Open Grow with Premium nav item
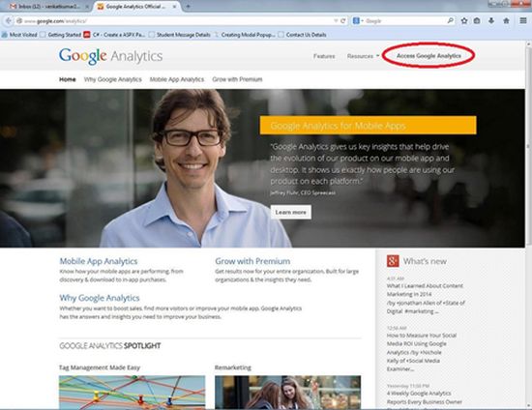The image size is (532, 410). pyautogui.click(x=237, y=79)
